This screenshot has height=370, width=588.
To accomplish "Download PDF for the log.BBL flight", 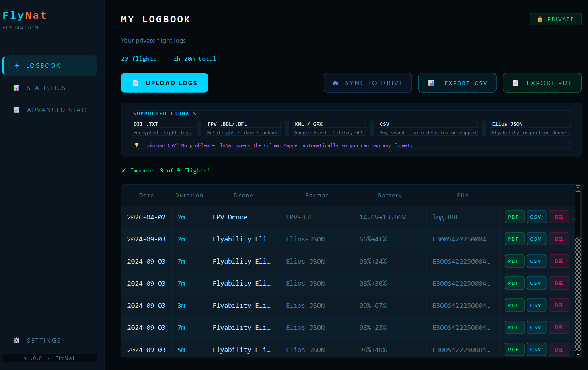I will click(514, 217).
